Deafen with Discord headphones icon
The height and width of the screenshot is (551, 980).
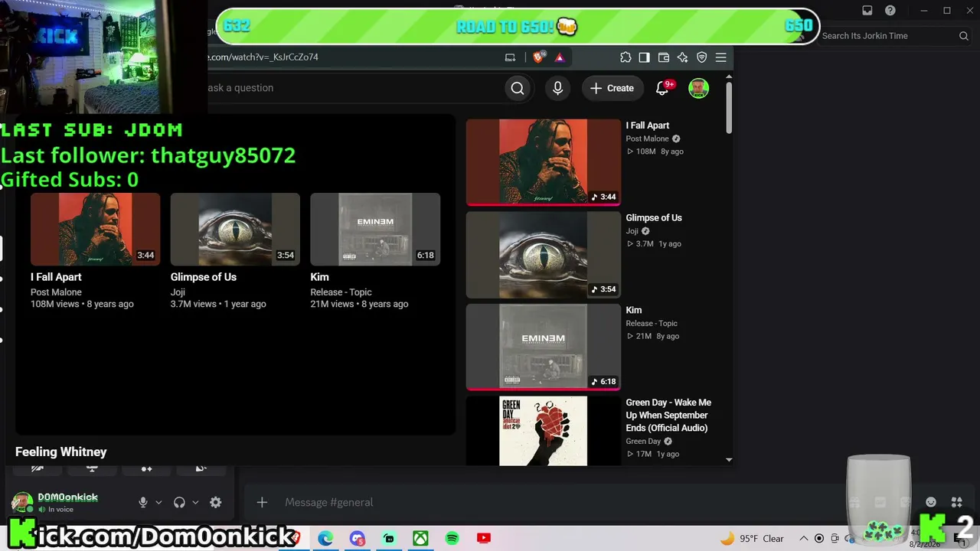(179, 502)
